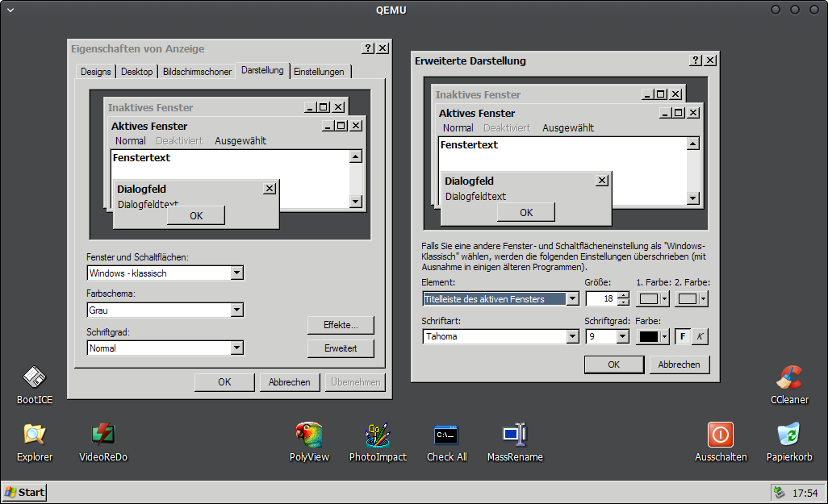Open the Papierkorb recycle bin
This screenshot has height=504, width=828.
click(789, 442)
